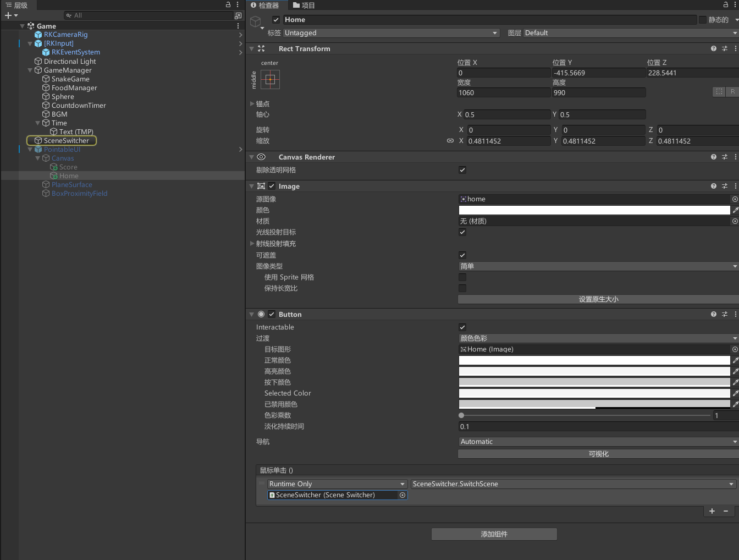Toggle the Use Sprite Mesh checkbox
The height and width of the screenshot is (560, 739).
coord(462,277)
